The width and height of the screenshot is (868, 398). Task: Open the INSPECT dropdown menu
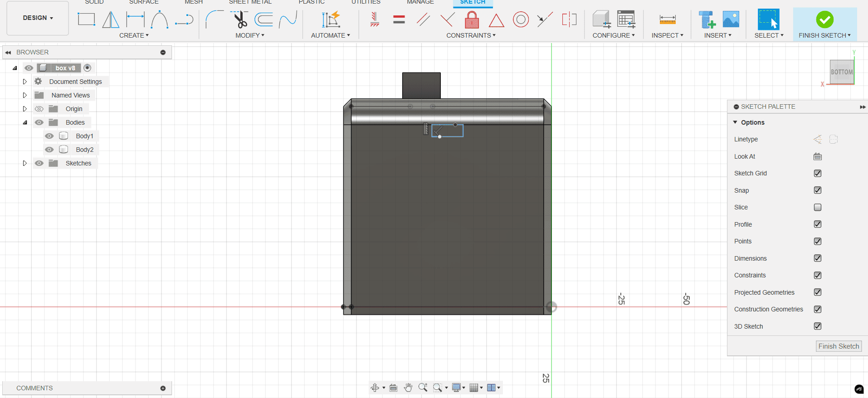pos(668,35)
